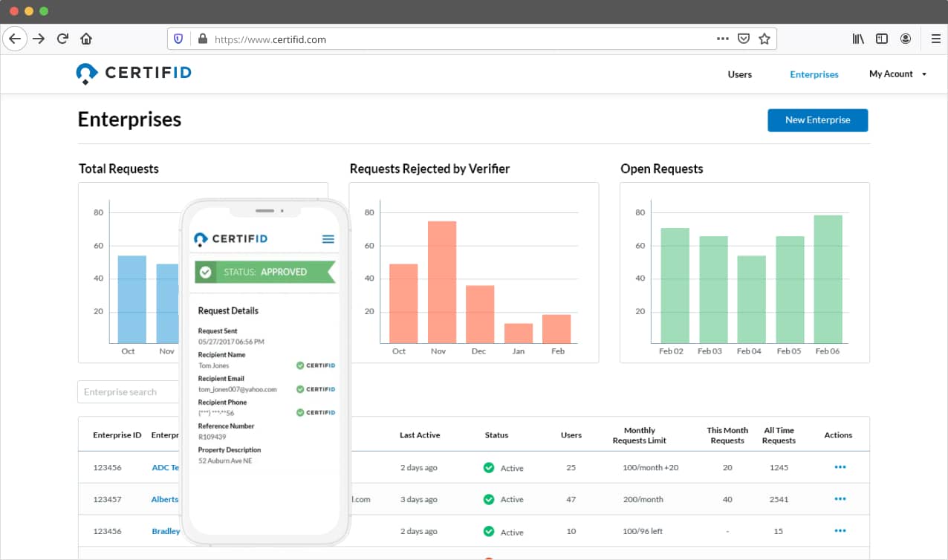The width and height of the screenshot is (948, 560).
Task: Click the "100/96 left" limit cell
Action: pyautogui.click(x=643, y=532)
